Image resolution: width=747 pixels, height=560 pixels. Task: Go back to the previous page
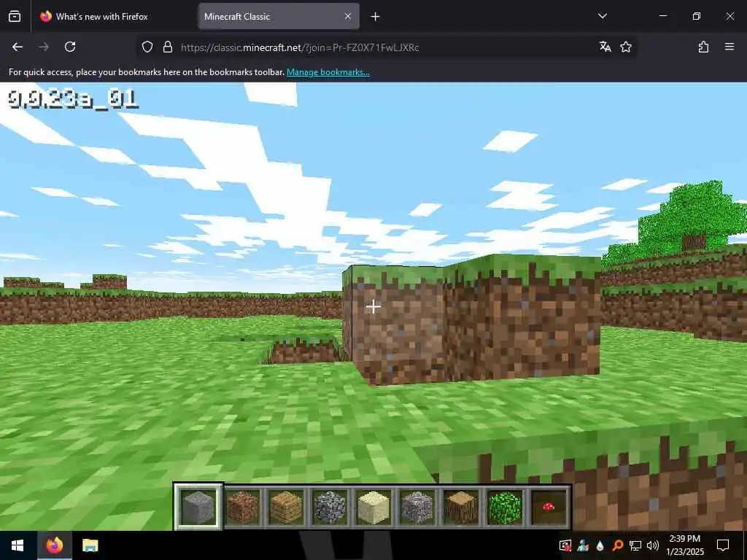pos(18,47)
